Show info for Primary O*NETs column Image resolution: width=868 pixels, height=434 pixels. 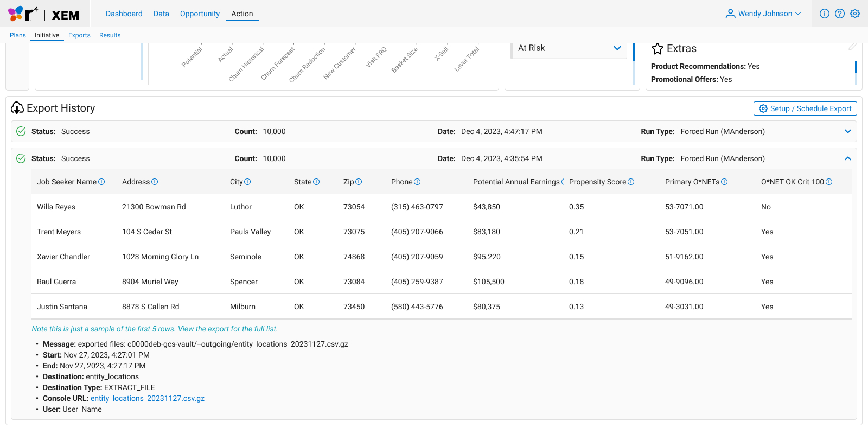(x=724, y=182)
